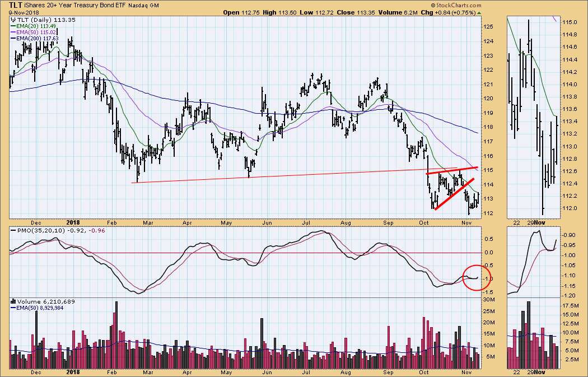Click the Low 112.72 value

coord(316,12)
